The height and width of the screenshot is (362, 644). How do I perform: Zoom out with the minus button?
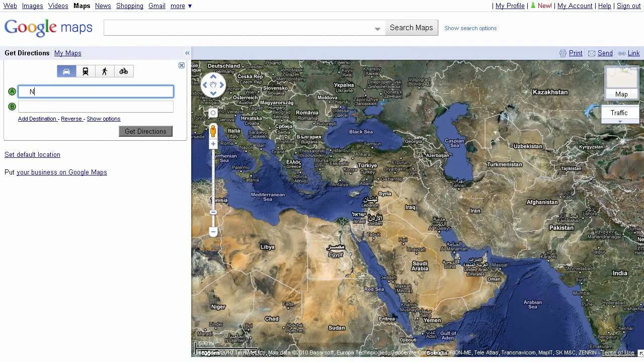click(x=213, y=232)
